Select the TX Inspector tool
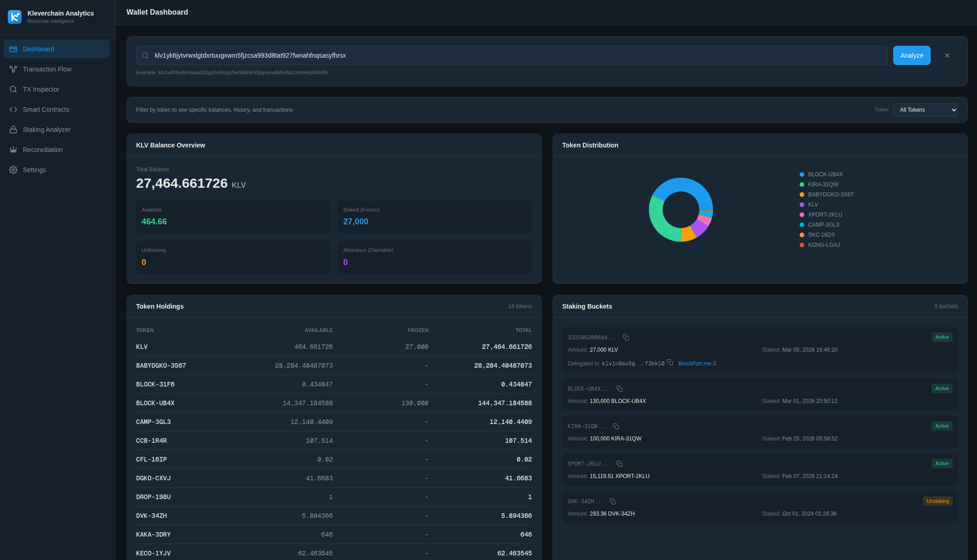This screenshot has height=560, width=977. tap(41, 89)
